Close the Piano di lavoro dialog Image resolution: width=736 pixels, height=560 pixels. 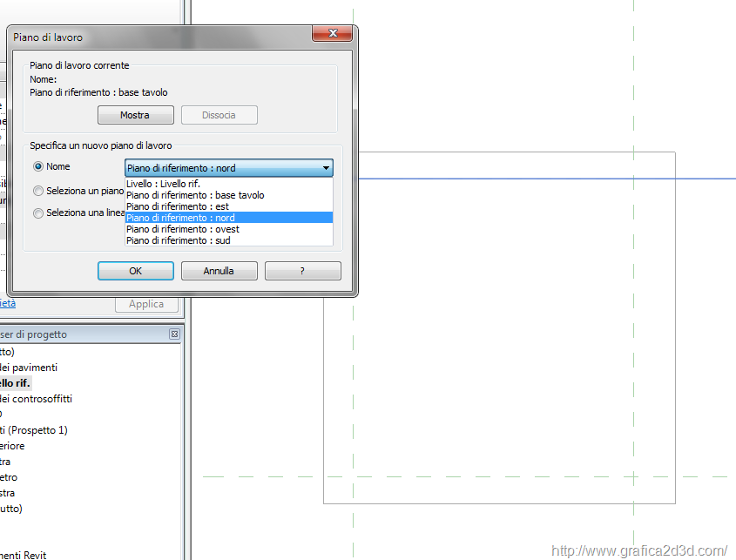(x=333, y=34)
